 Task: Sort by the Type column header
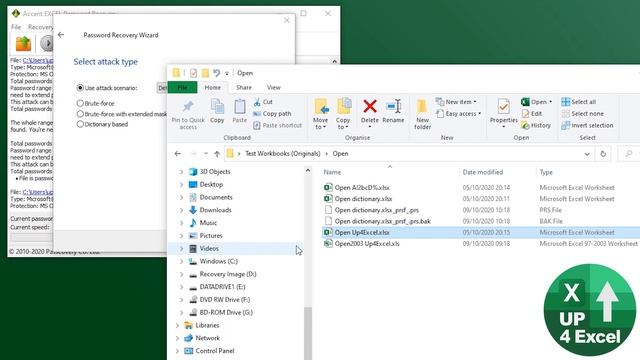546,172
